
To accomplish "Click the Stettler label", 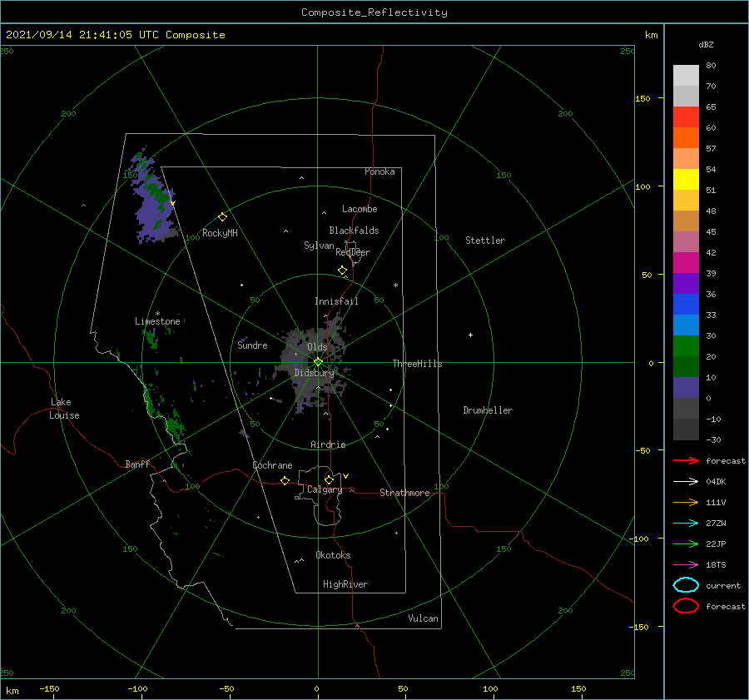I will pyautogui.click(x=485, y=241).
